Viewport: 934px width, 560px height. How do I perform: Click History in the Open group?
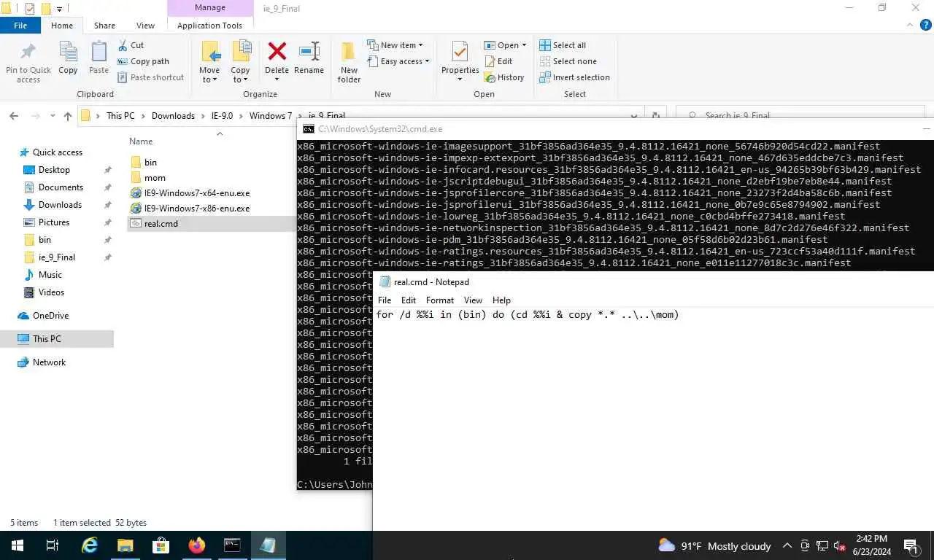[504, 77]
